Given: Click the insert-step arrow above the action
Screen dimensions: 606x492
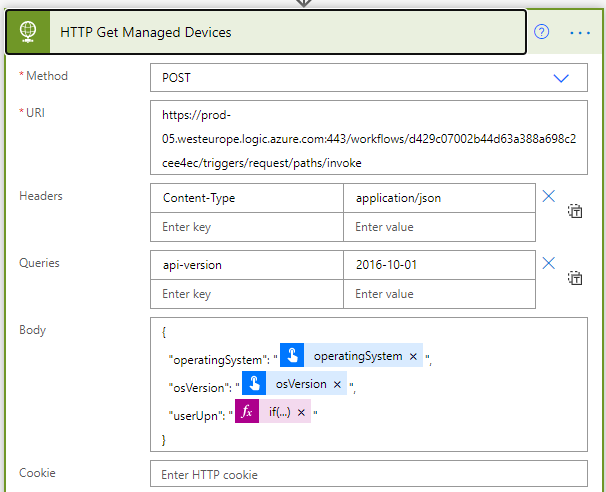Looking at the screenshot, I should pyautogui.click(x=304, y=3).
